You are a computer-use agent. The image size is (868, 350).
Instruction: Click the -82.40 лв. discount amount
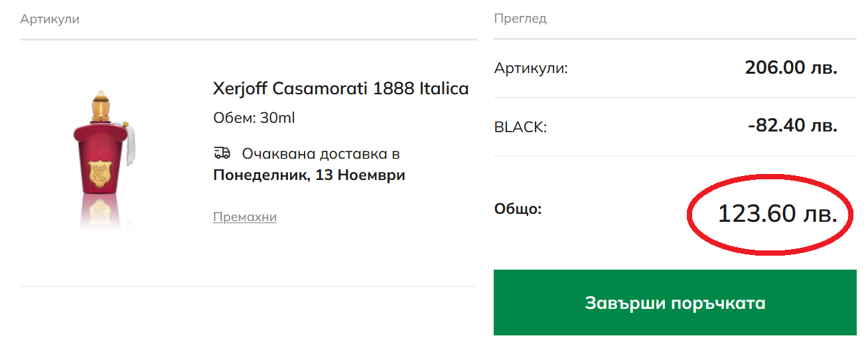click(792, 126)
